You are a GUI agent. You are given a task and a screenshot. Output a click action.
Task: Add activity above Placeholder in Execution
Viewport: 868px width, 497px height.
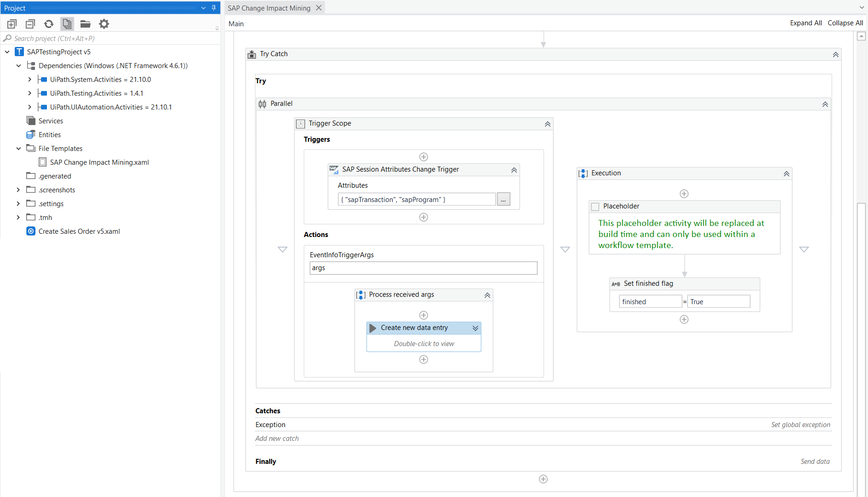(x=684, y=194)
